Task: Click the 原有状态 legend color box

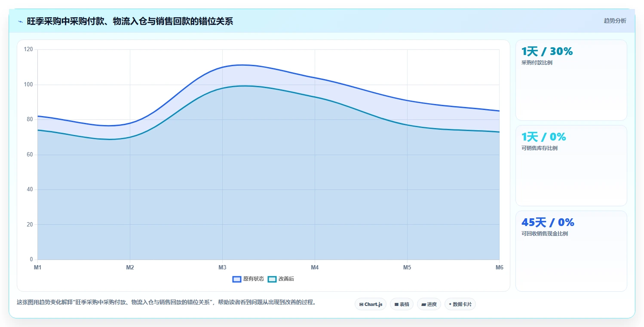Action: tap(237, 279)
